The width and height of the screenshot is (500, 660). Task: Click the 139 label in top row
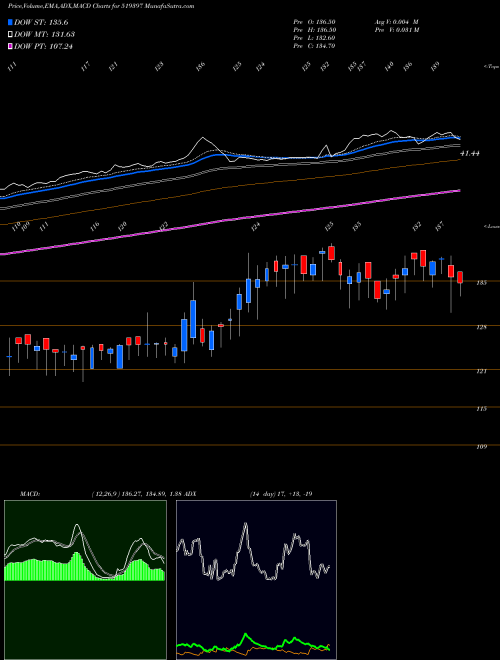(435, 65)
